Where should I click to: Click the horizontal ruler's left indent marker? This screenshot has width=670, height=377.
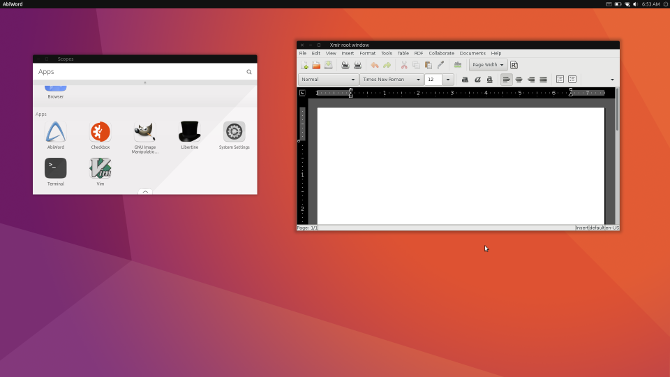click(351, 93)
